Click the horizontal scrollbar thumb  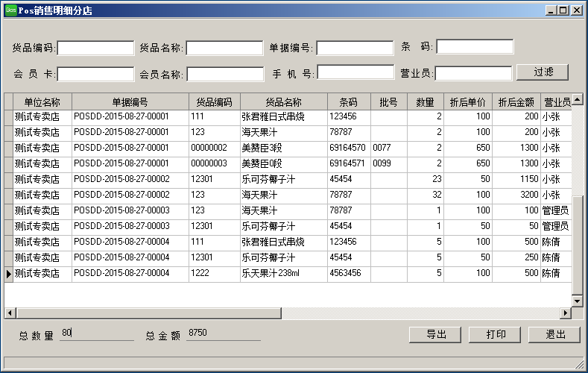tap(148, 313)
